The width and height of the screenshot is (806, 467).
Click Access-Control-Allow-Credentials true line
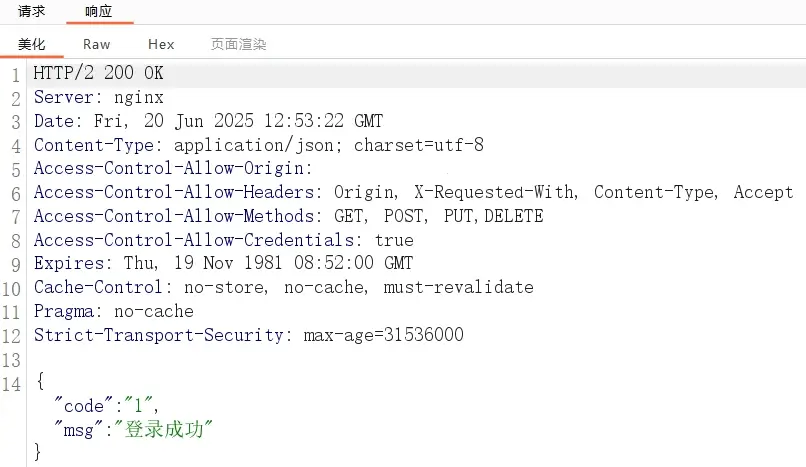224,240
